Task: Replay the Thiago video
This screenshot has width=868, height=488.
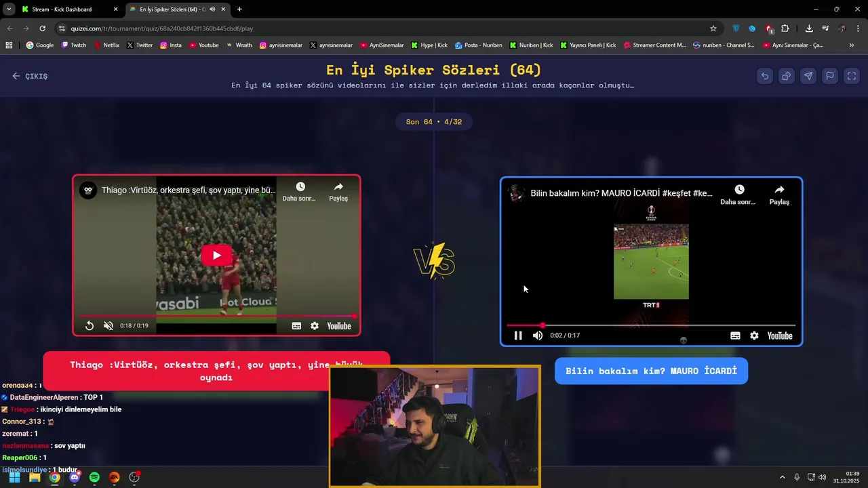Action: [x=89, y=326]
